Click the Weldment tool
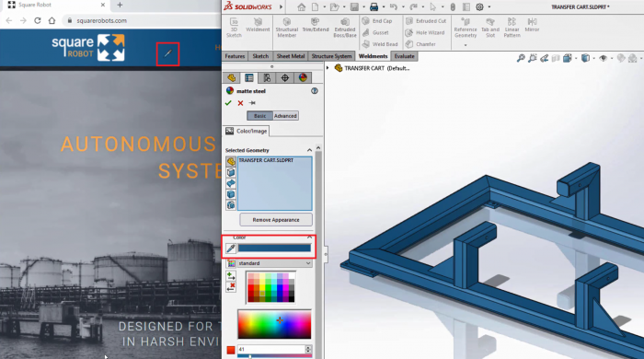 258,25
